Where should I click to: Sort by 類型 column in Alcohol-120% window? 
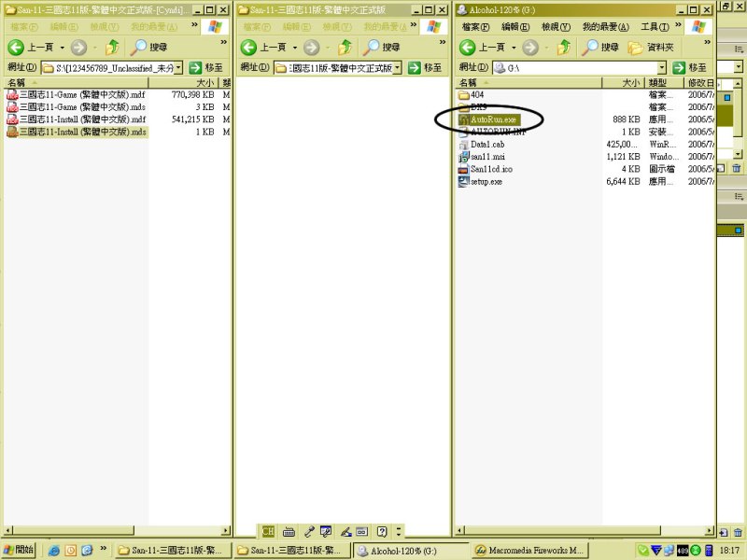click(664, 83)
